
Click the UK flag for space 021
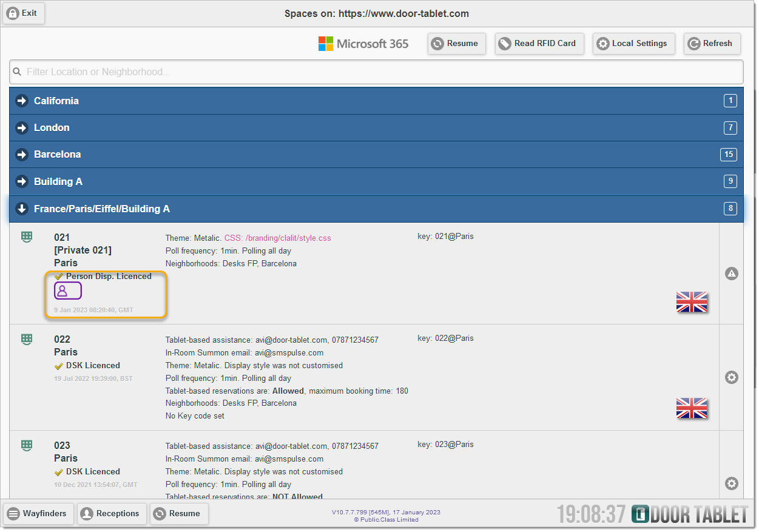coord(692,302)
